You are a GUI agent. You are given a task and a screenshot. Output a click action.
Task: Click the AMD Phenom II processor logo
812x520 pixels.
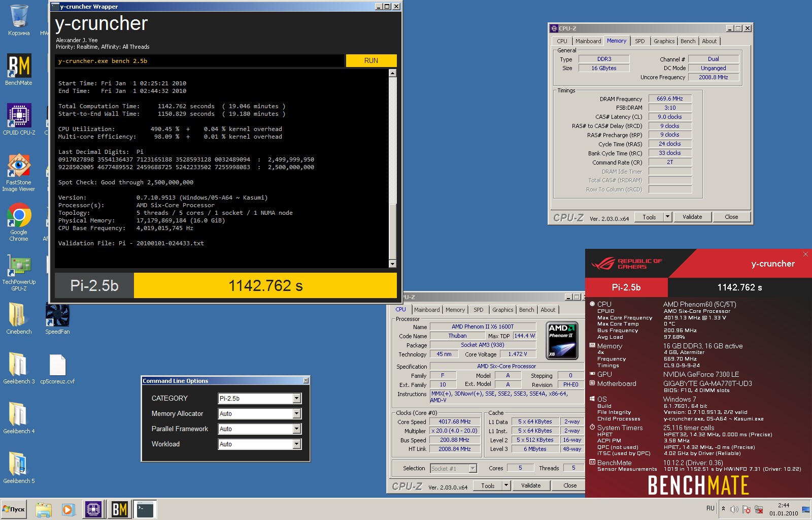tap(562, 341)
